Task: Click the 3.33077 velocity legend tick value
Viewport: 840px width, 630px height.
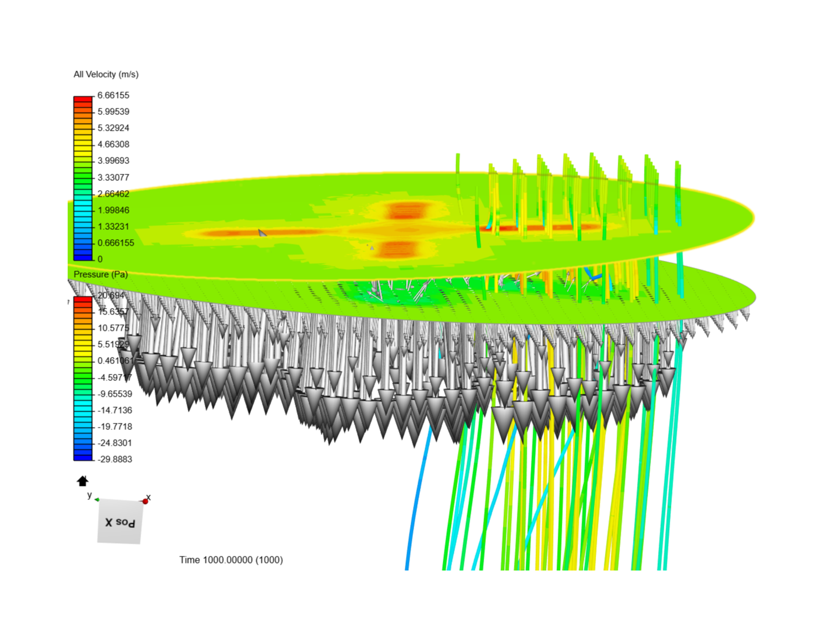Action: tap(112, 177)
